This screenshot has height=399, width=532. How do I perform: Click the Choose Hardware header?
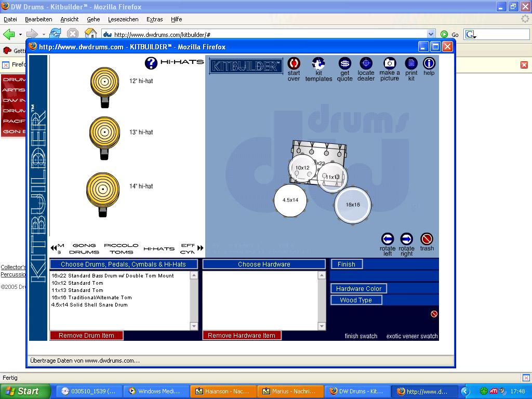pos(264,264)
